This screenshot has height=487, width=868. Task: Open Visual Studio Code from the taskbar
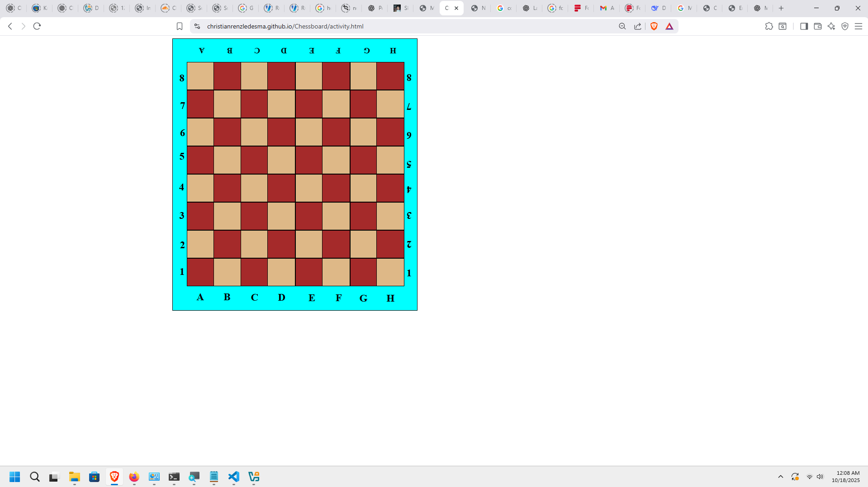pos(234,477)
